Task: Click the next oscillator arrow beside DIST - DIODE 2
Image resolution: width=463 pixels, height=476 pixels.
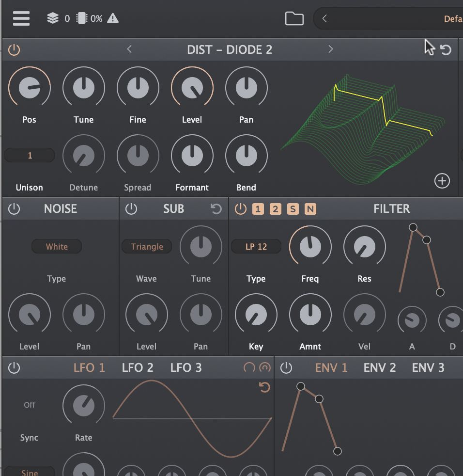Action: [x=331, y=49]
